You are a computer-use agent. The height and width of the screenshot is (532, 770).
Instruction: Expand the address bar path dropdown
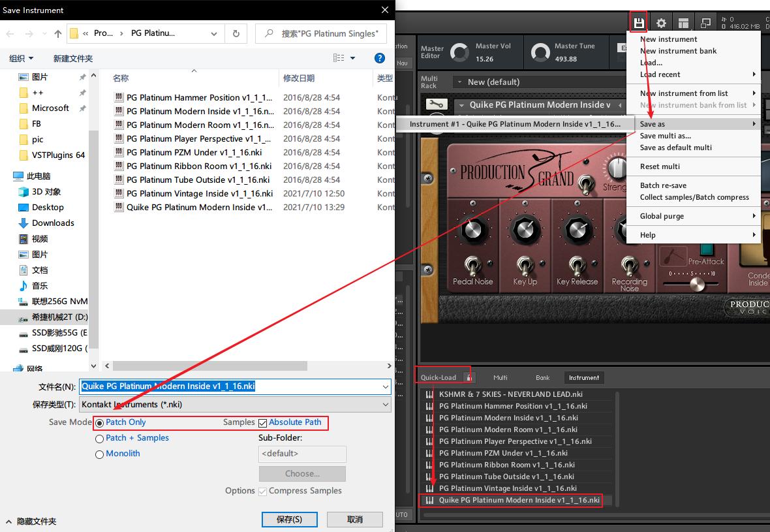(214, 33)
